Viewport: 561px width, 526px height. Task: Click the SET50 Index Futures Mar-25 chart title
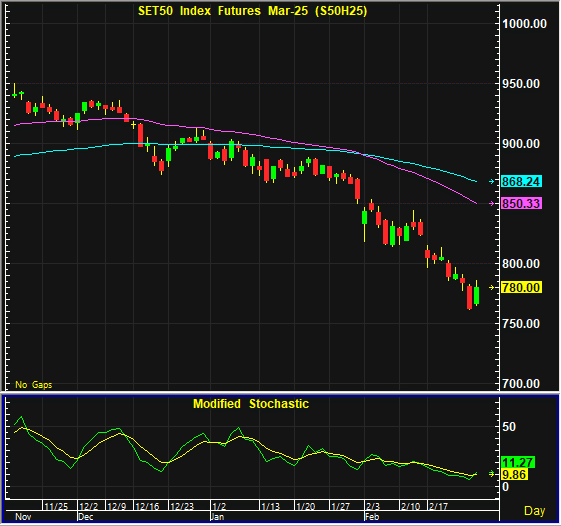click(253, 11)
